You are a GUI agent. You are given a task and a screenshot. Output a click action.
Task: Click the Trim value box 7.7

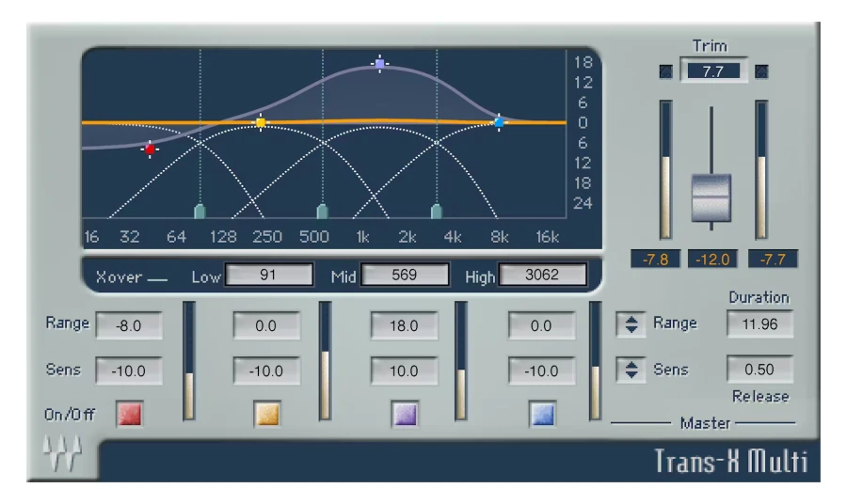tap(713, 71)
